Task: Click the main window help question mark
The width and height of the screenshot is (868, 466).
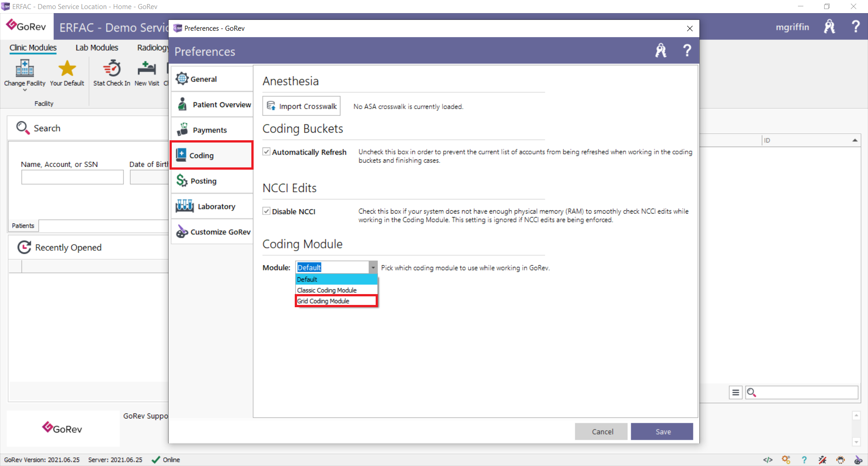Action: [855, 26]
